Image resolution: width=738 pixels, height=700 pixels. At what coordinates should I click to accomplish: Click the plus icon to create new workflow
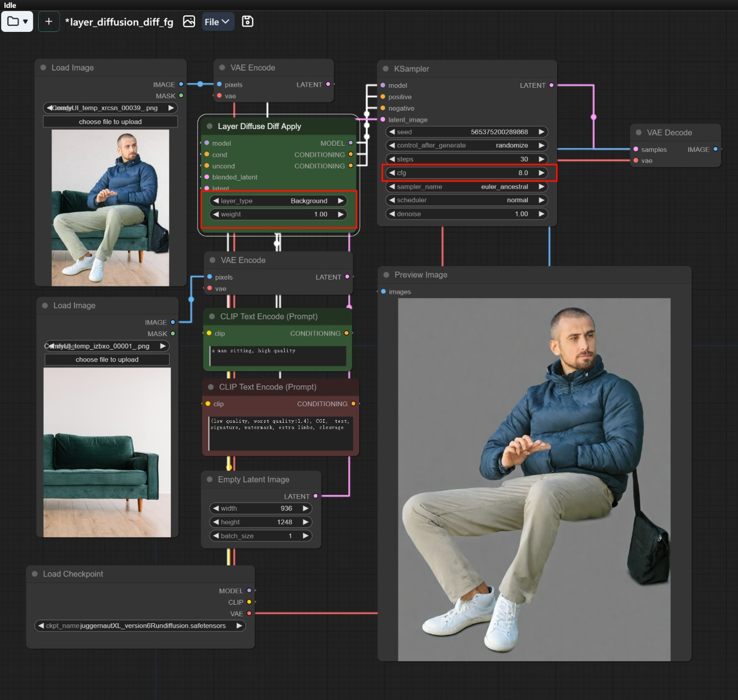tap(49, 22)
